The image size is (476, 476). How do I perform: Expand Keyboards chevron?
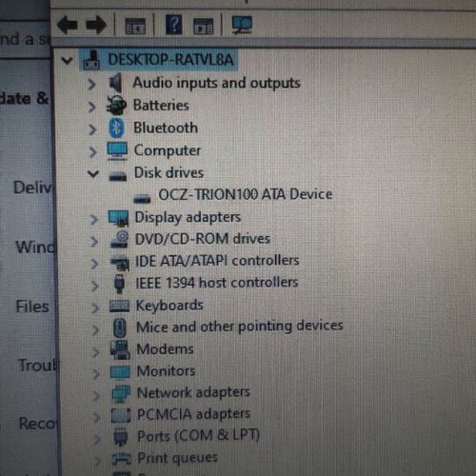click(95, 307)
